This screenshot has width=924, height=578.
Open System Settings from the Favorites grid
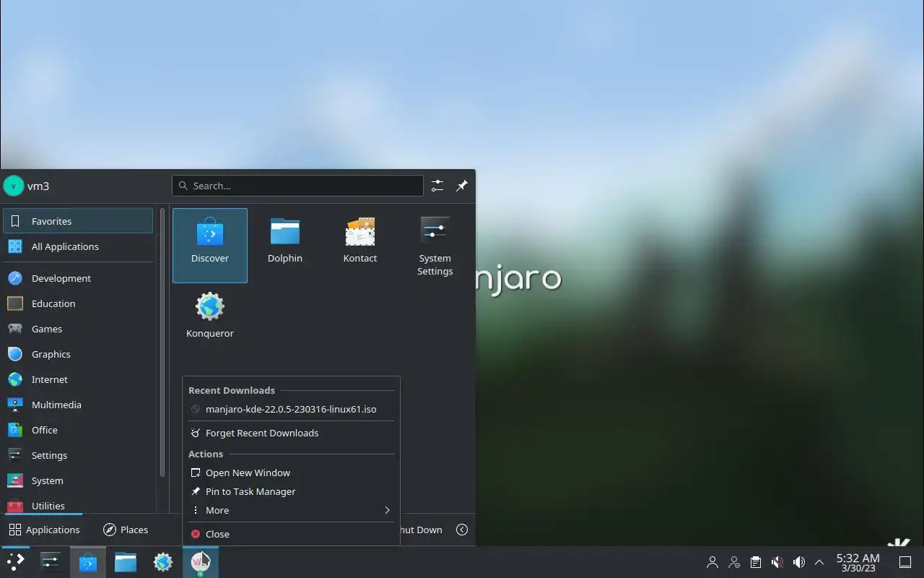[x=435, y=245]
